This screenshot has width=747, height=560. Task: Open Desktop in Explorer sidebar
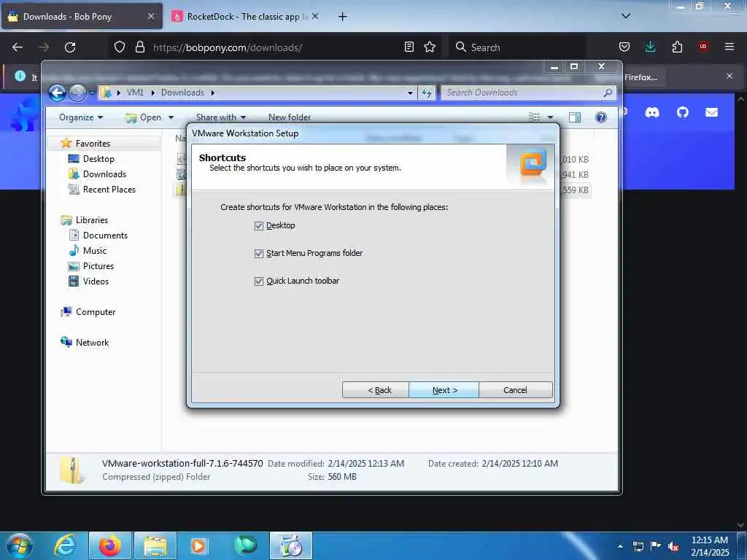tap(98, 158)
